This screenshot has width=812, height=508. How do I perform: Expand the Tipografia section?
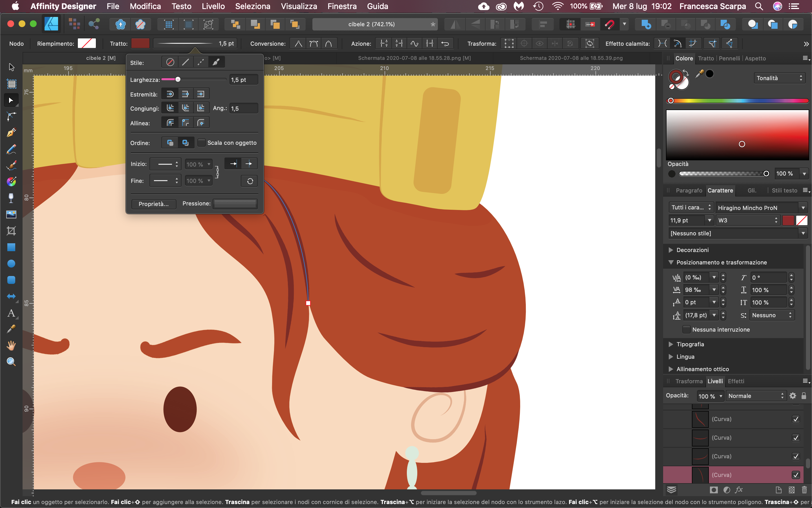pos(671,344)
